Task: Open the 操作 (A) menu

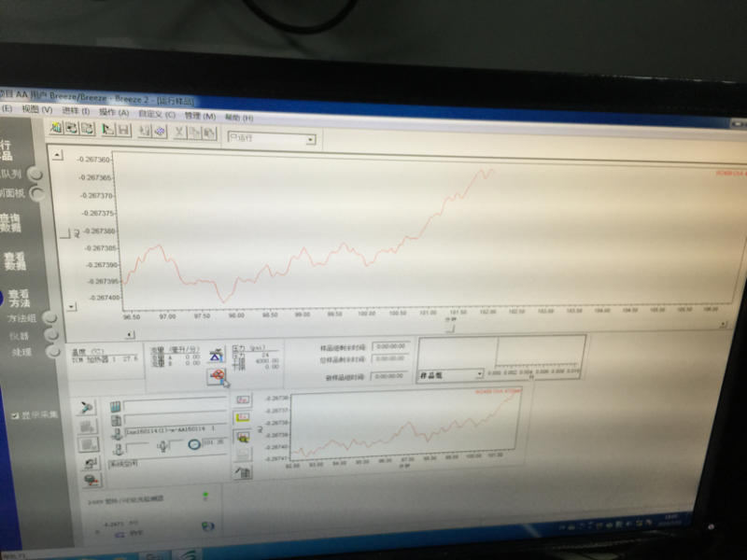Action: click(114, 112)
